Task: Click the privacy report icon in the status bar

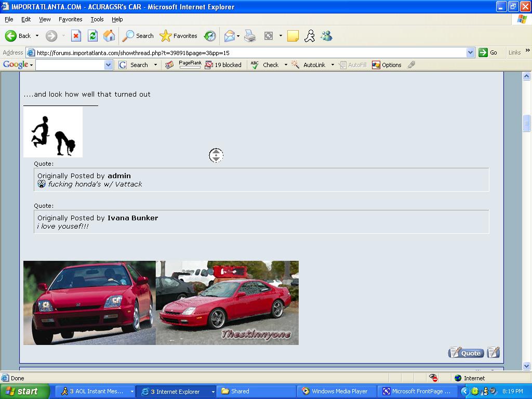Action: pyautogui.click(x=433, y=378)
